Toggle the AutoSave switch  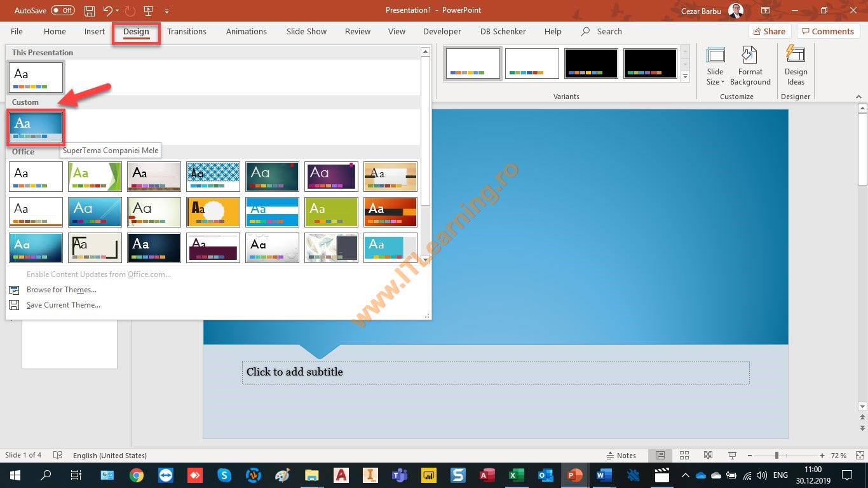point(63,10)
